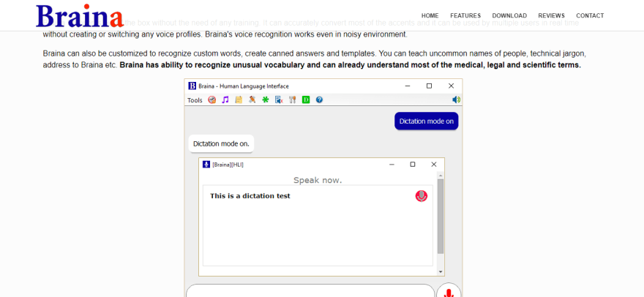The image size is (644, 297).
Task: Click the scrollbar down arrow in dictation window
Action: tap(441, 272)
